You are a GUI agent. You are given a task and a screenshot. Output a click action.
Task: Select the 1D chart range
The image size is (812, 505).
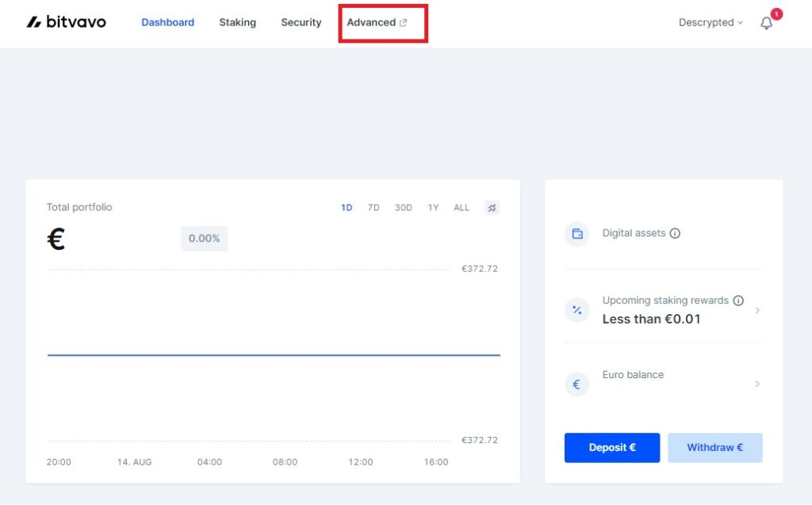click(347, 208)
